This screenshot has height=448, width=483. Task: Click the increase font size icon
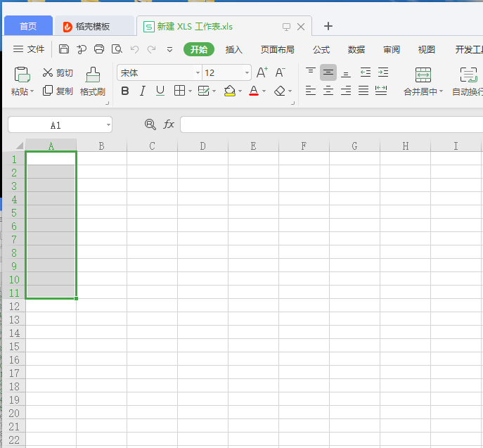click(262, 72)
